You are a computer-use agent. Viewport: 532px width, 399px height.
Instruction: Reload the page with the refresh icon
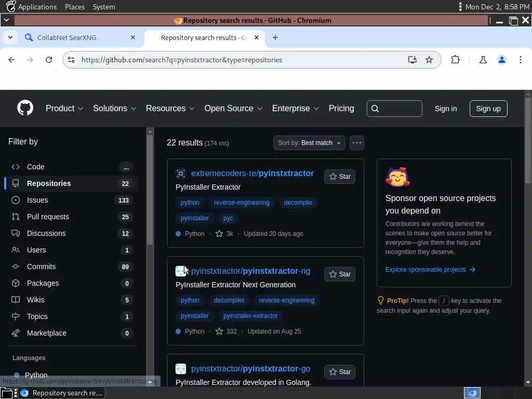point(49,60)
